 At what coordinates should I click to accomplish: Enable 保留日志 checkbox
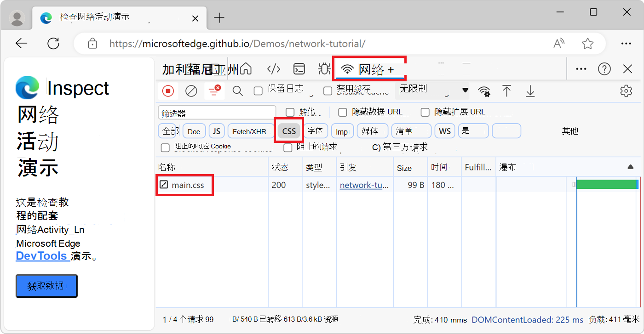(x=258, y=91)
